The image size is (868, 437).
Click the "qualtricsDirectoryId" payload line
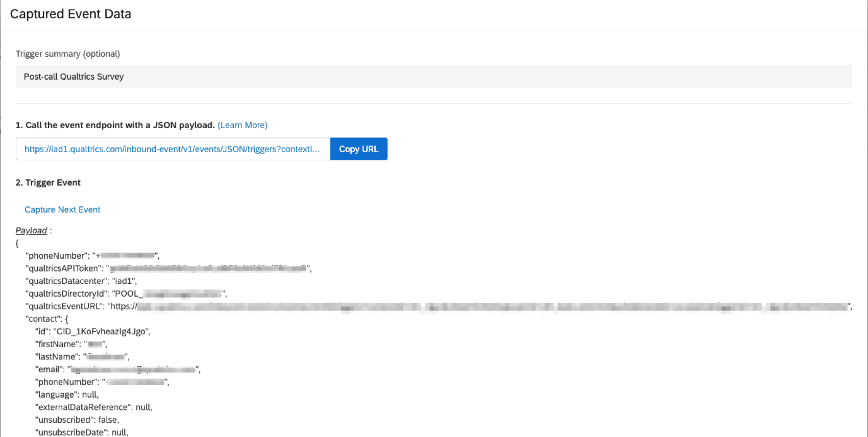tap(126, 294)
